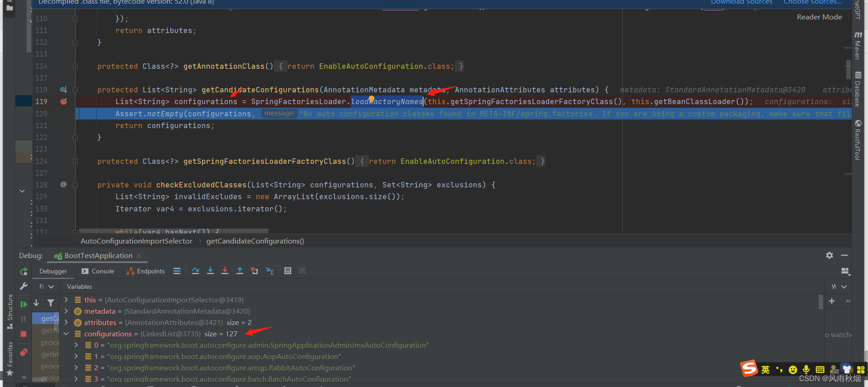Step into the method call

pos(210,271)
